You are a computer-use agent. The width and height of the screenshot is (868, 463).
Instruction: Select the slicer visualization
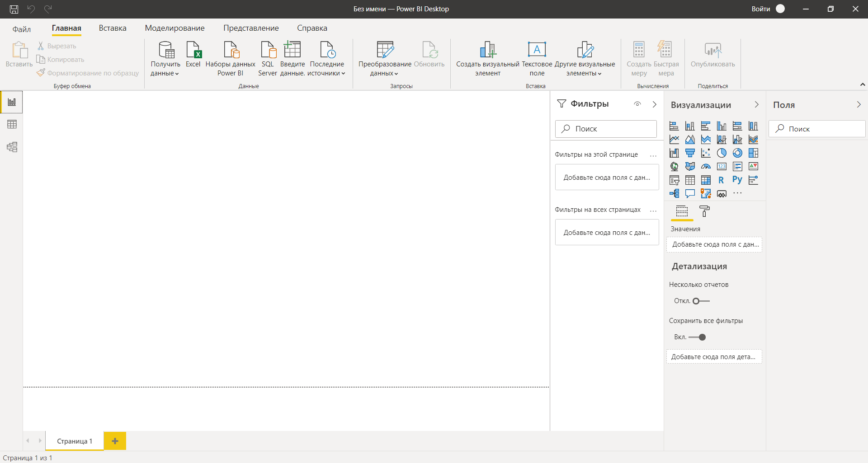click(674, 180)
